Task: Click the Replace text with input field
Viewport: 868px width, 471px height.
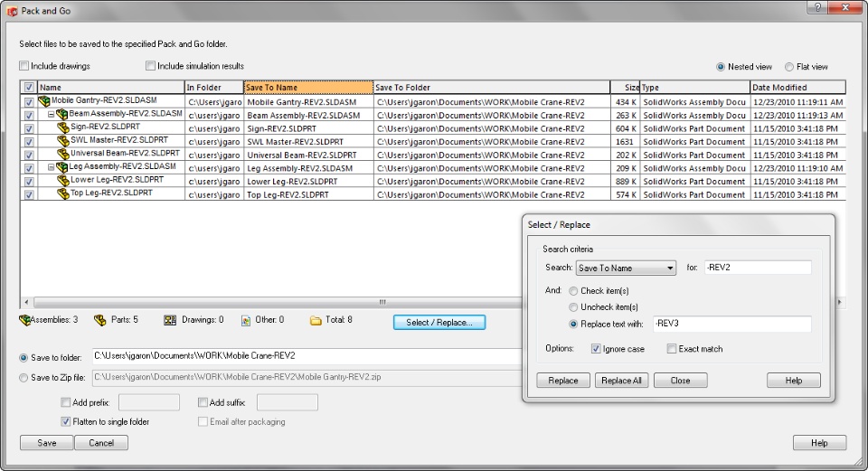Action: pyautogui.click(x=731, y=324)
